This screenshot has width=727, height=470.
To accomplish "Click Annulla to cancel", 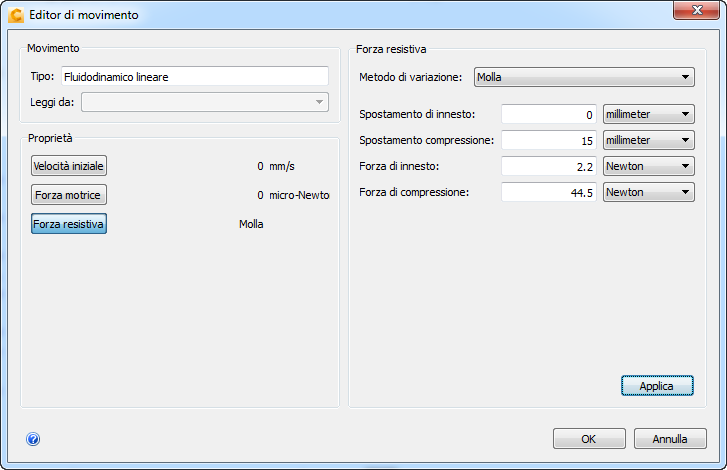I will [x=670, y=438].
